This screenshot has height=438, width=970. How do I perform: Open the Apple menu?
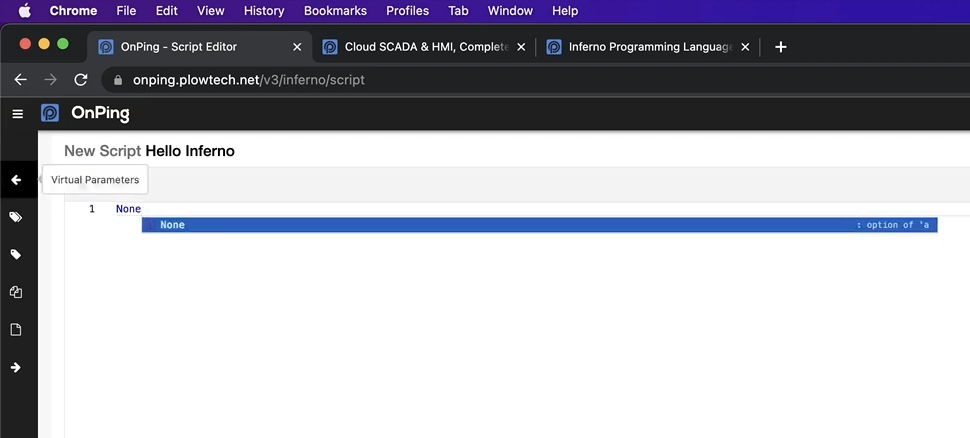tap(25, 11)
